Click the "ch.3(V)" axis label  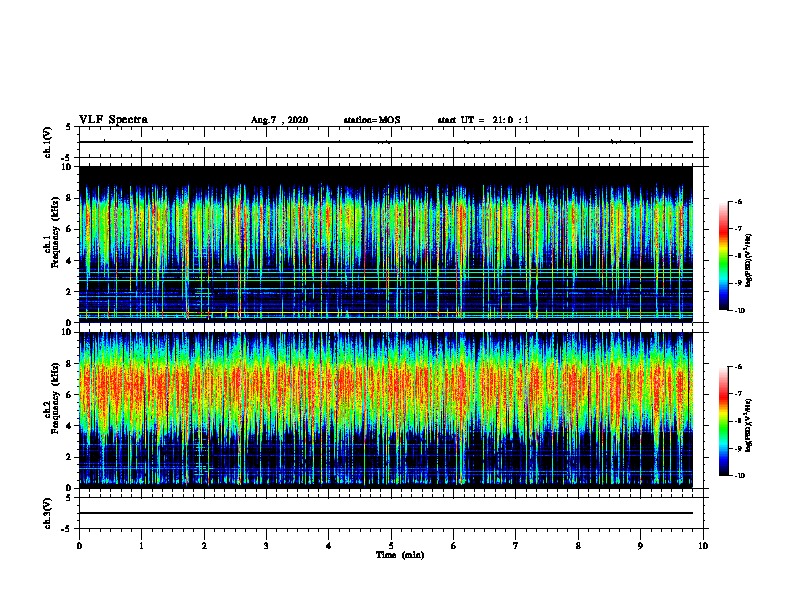tap(48, 513)
